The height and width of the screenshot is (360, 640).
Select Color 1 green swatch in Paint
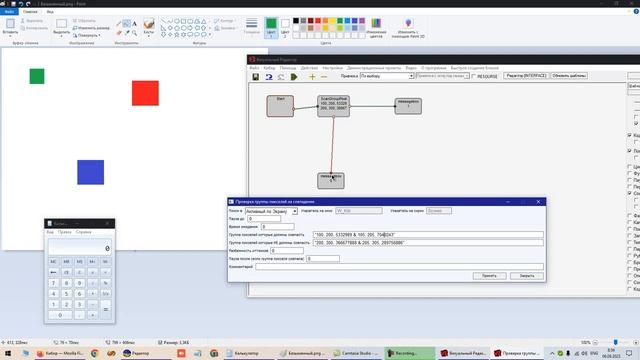click(x=271, y=27)
